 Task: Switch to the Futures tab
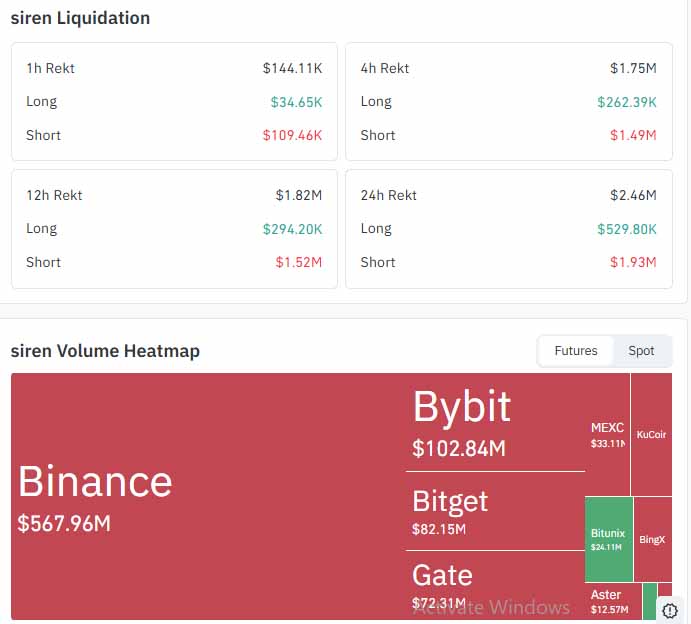click(x=576, y=351)
